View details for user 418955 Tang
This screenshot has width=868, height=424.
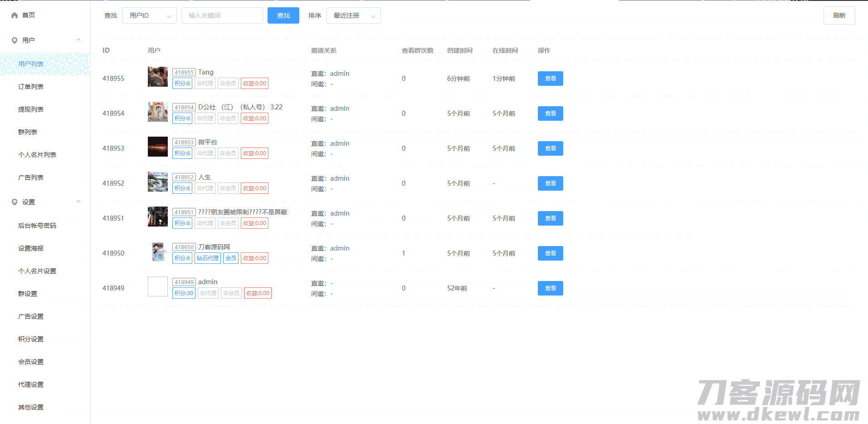550,79
